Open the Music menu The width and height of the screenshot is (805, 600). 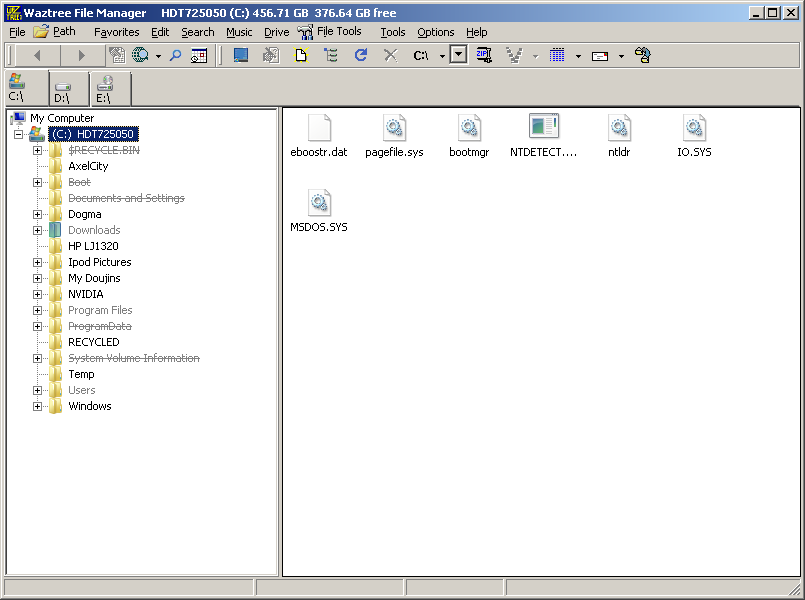(x=239, y=32)
